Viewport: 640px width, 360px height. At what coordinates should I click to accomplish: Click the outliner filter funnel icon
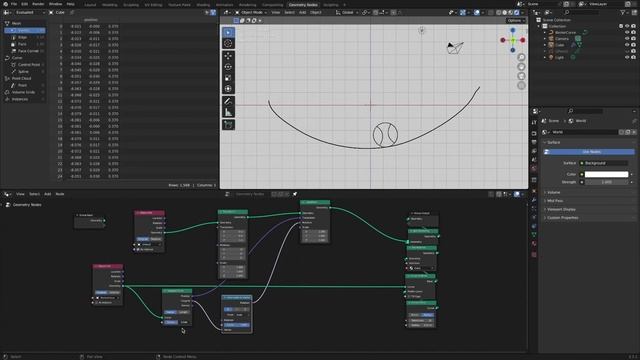(x=623, y=13)
